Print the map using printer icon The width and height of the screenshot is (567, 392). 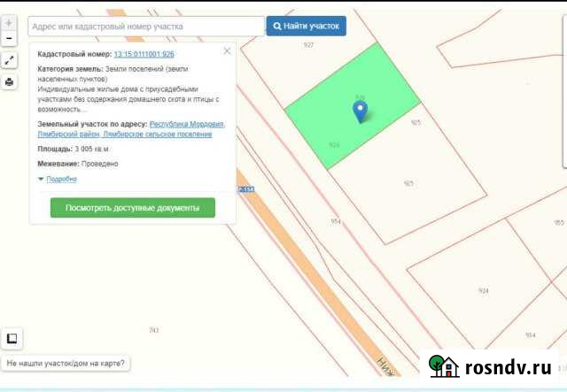click(9, 81)
